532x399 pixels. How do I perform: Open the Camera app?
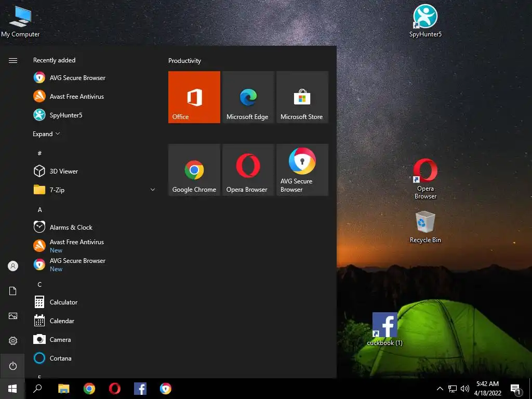pos(95,339)
